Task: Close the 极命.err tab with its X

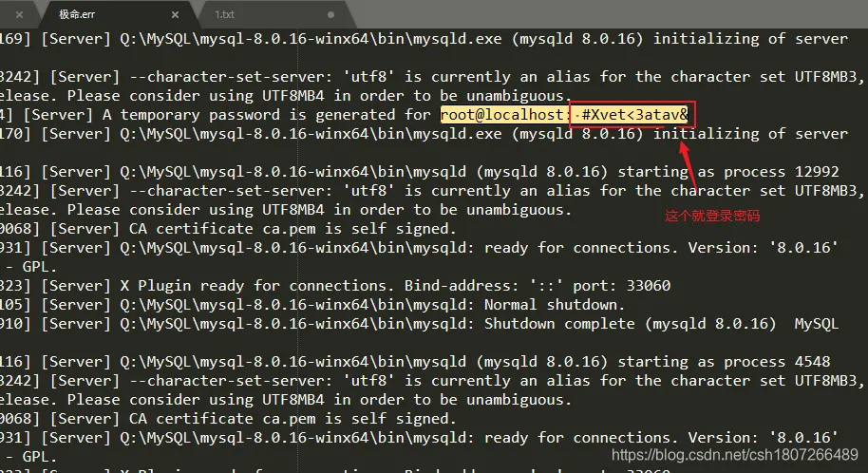Action: 175,15
